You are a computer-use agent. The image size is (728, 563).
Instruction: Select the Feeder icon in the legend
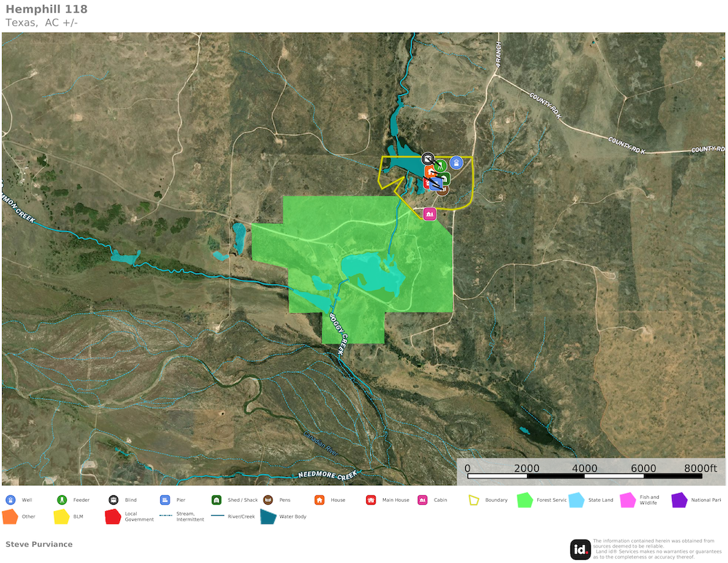[62, 500]
